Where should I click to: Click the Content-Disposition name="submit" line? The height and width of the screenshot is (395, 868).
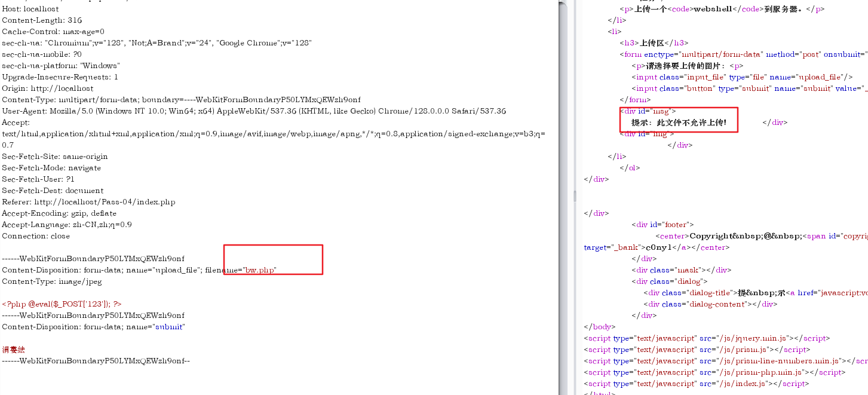pos(93,327)
